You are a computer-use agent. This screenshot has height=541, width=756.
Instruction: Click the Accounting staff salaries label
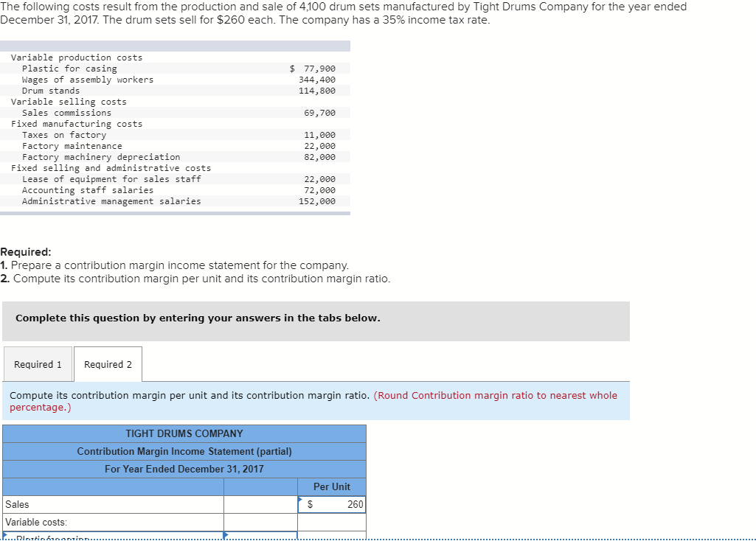pos(88,190)
